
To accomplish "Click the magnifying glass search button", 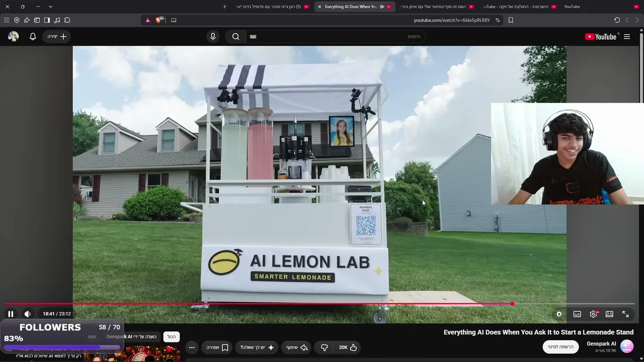I will (236, 37).
